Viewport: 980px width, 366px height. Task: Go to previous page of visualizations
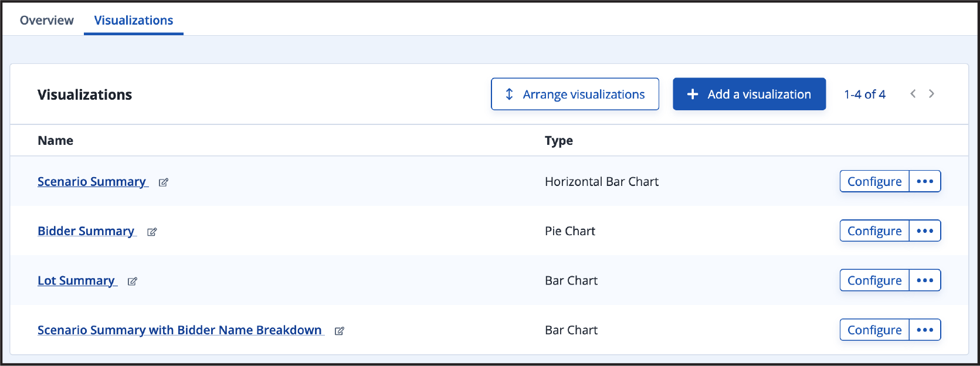(x=913, y=94)
